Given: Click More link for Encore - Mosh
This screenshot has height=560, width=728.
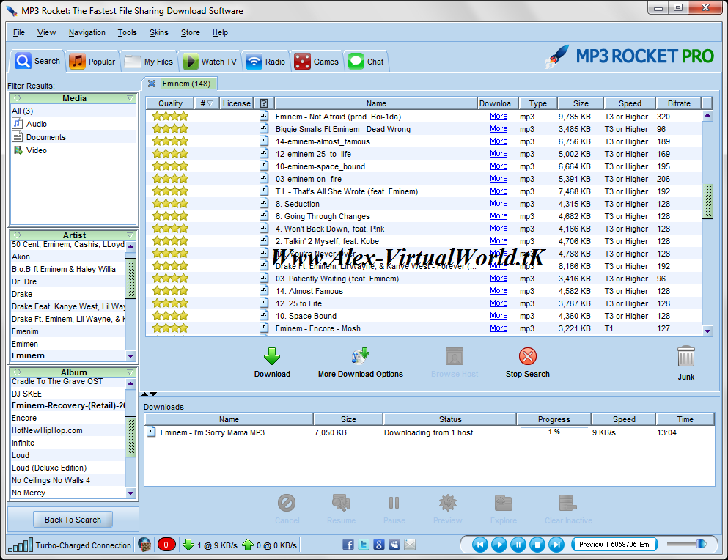Looking at the screenshot, I should [x=499, y=328].
